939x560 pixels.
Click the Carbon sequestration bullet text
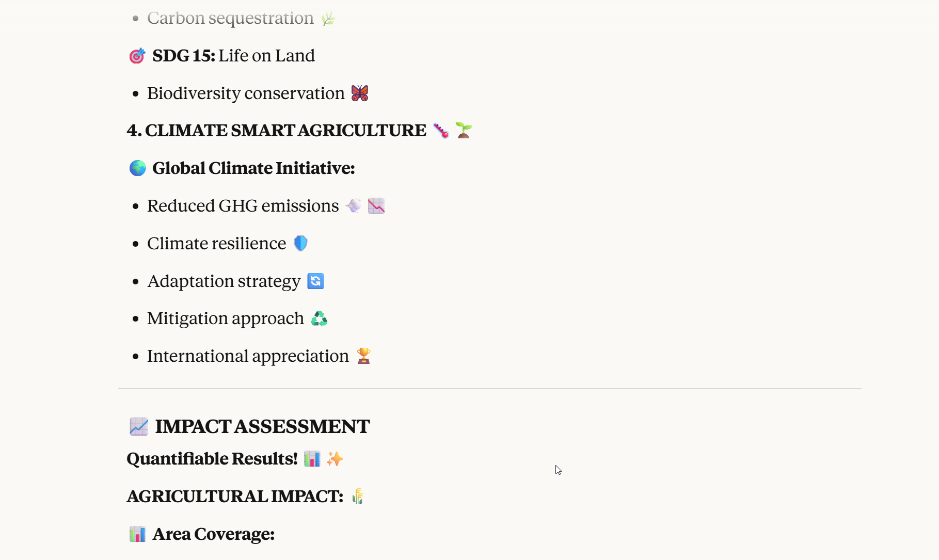click(230, 18)
